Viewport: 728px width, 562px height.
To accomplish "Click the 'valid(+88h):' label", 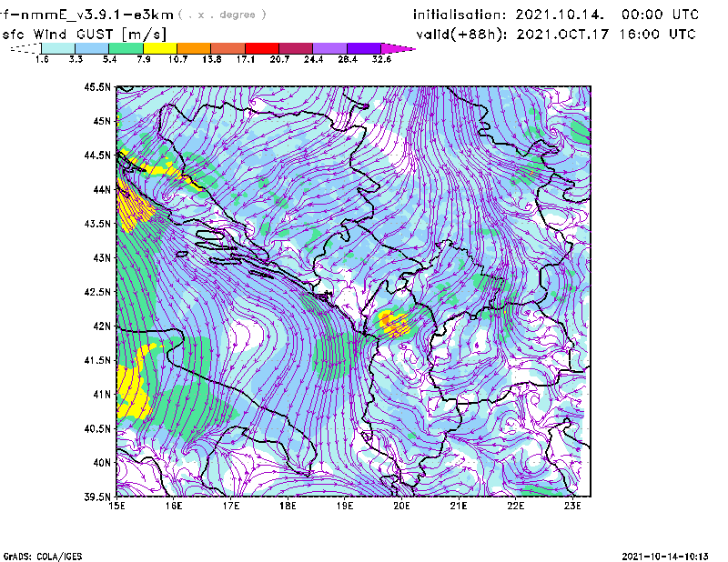I will pyautogui.click(x=462, y=35).
